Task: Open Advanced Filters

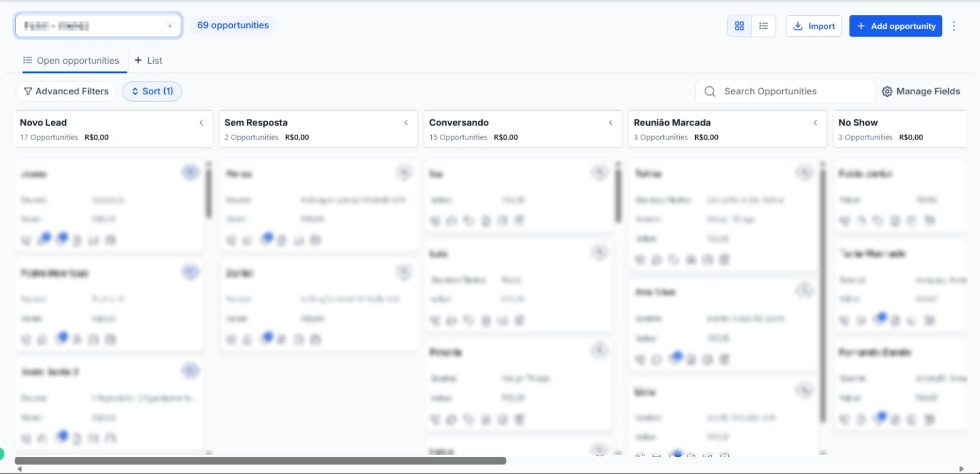Action: (x=66, y=91)
